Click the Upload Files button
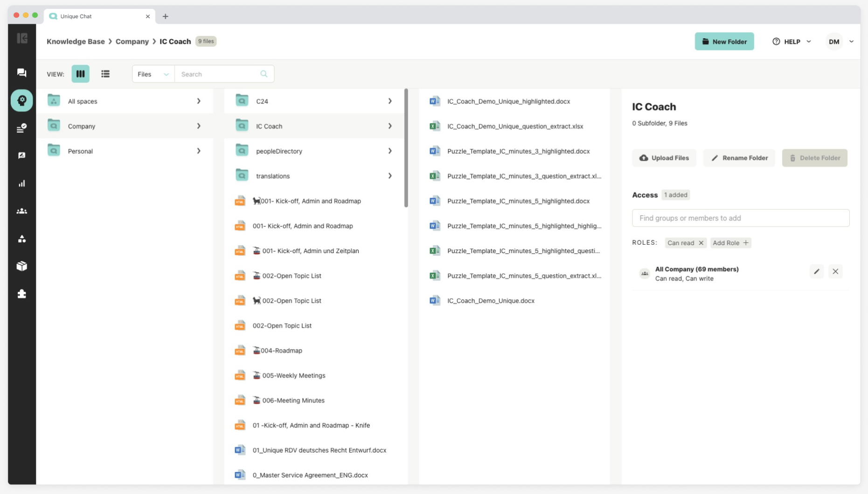868x494 pixels. [x=664, y=158]
